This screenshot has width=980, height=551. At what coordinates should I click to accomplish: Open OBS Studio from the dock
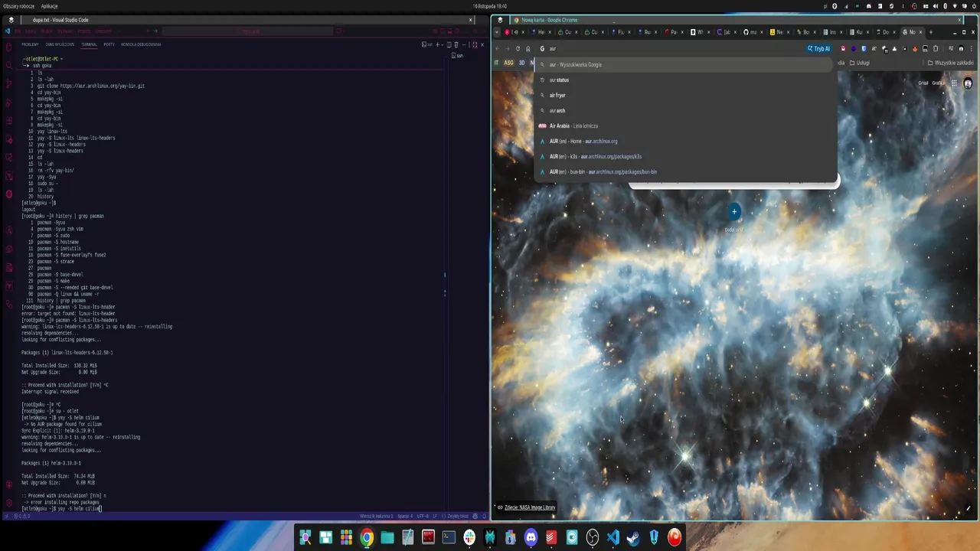593,537
